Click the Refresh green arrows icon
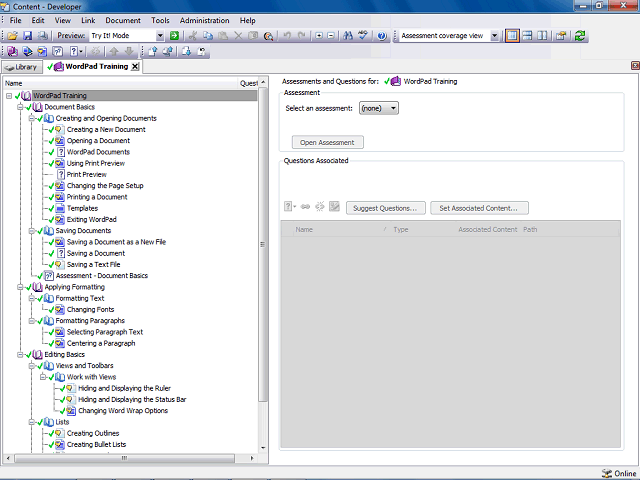640x480 pixels. click(x=580, y=36)
